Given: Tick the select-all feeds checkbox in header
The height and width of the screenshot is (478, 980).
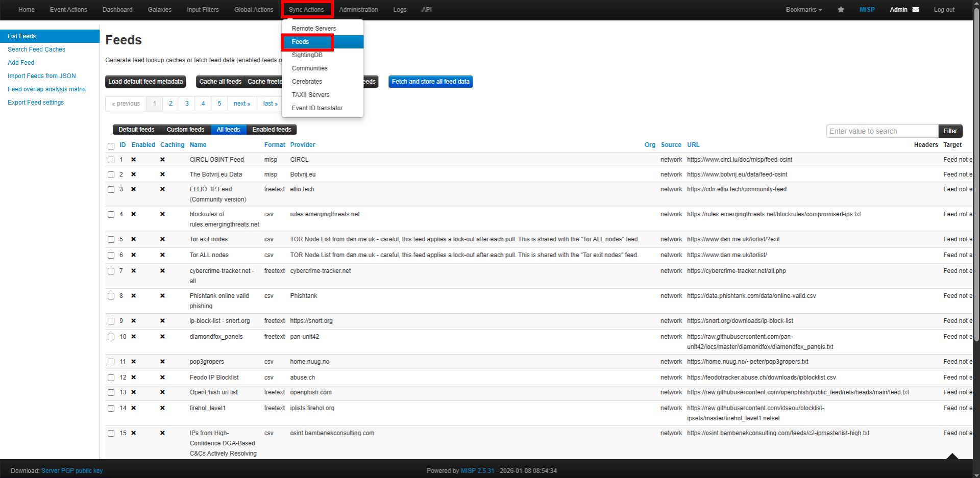Looking at the screenshot, I should pyautogui.click(x=111, y=146).
